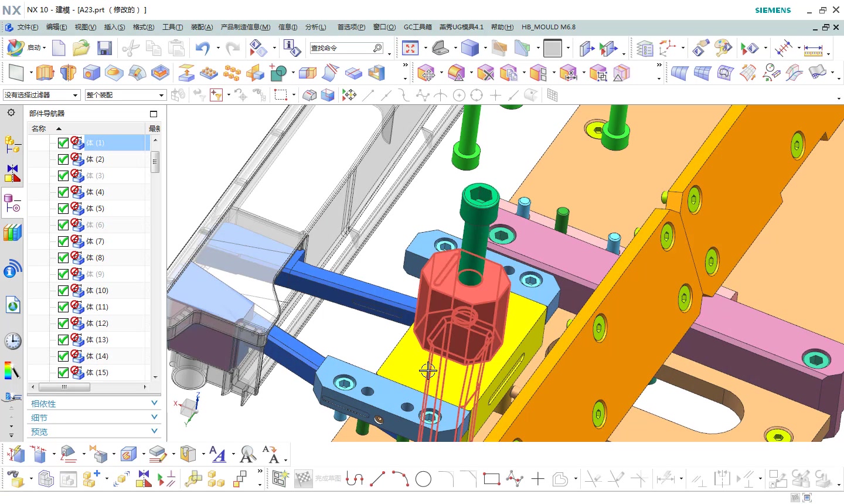Save the part with the floppy icon
The height and width of the screenshot is (504, 844).
tap(104, 48)
